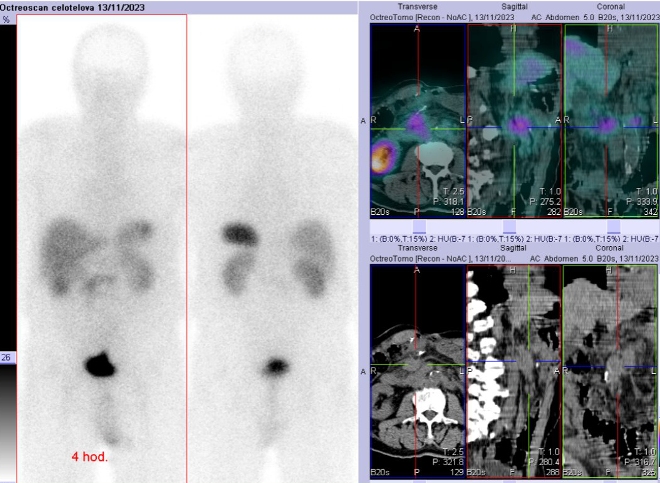
Task: Click thickness 'T: 2.5' in upper transverse view
Action: click(x=454, y=192)
